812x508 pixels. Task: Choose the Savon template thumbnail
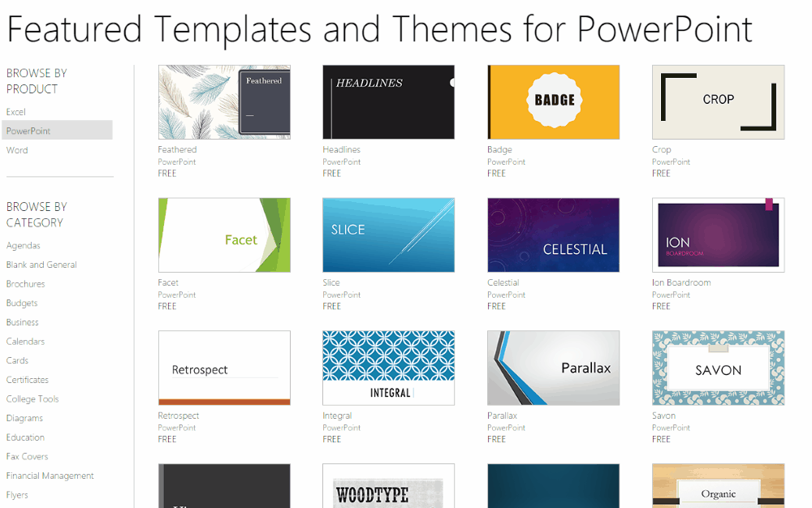click(x=719, y=368)
